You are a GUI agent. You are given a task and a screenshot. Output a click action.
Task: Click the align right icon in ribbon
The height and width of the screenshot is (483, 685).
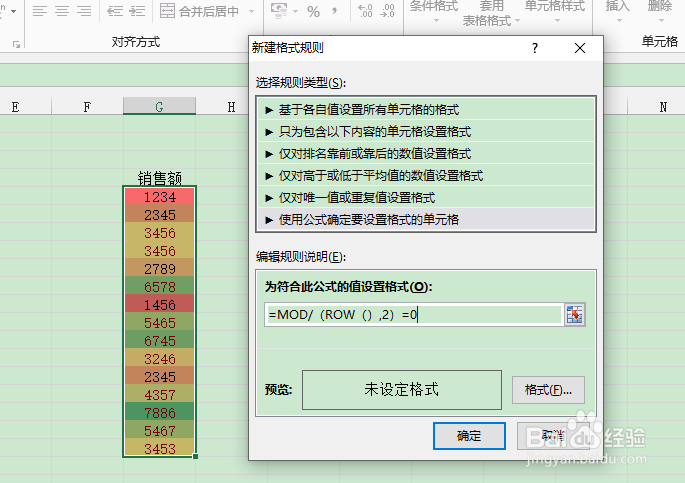(x=84, y=11)
